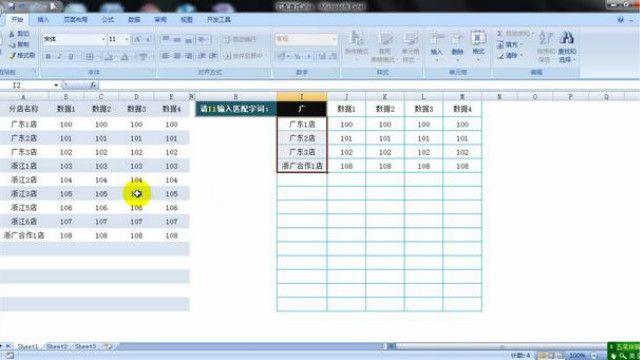Click the fx Insert Function icon
The height and width of the screenshot is (360, 640).
pos(93,85)
